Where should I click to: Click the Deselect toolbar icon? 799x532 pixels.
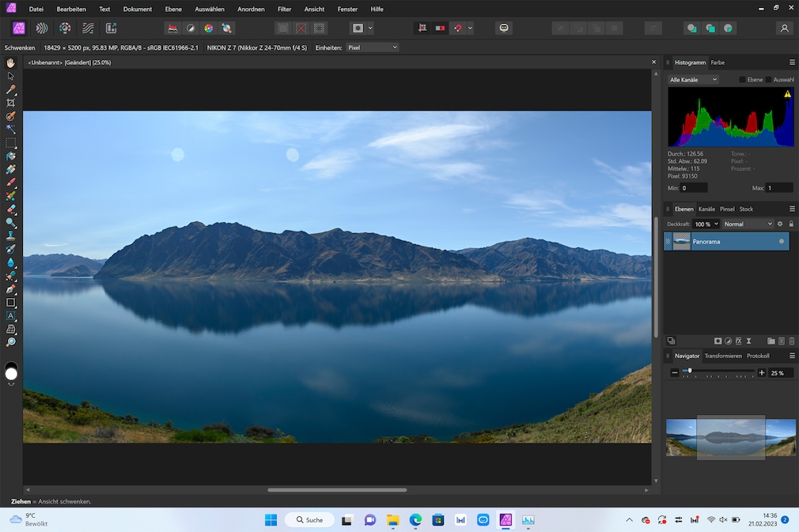[301, 28]
